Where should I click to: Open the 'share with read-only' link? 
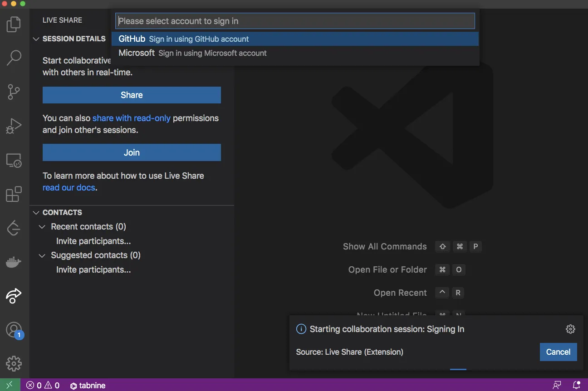pyautogui.click(x=132, y=118)
